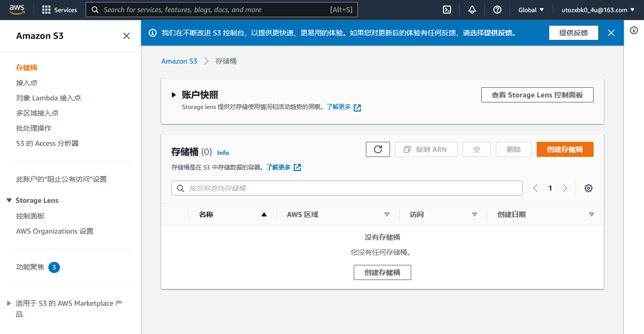The width and height of the screenshot is (644, 334).
Task: Open 功能聚焦 in the sidebar
Action: (30, 267)
